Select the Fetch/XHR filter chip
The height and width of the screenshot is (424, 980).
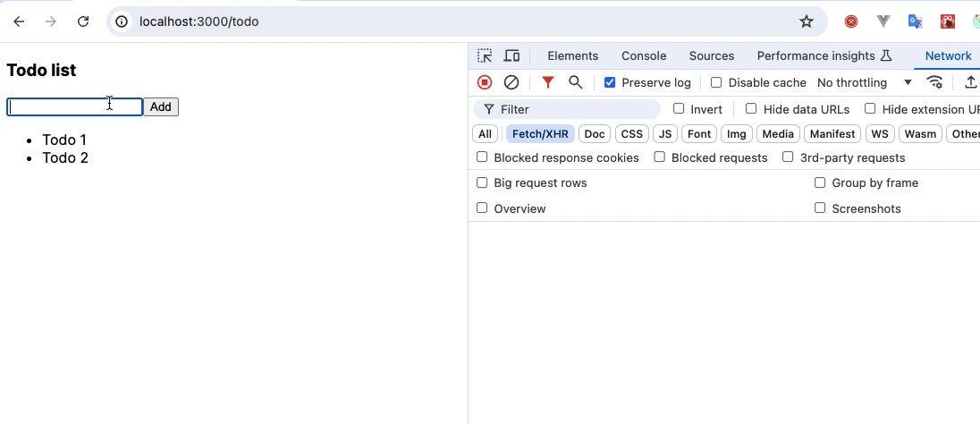coord(540,134)
